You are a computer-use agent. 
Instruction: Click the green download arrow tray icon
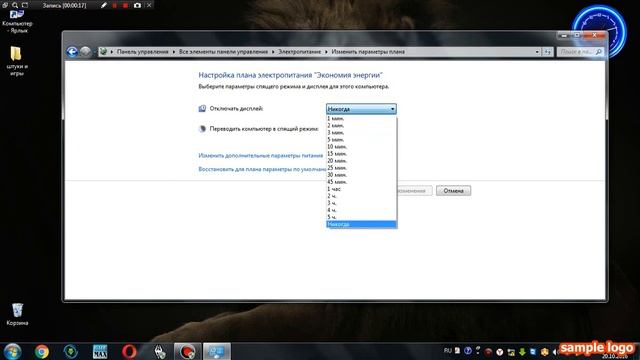(x=522, y=351)
